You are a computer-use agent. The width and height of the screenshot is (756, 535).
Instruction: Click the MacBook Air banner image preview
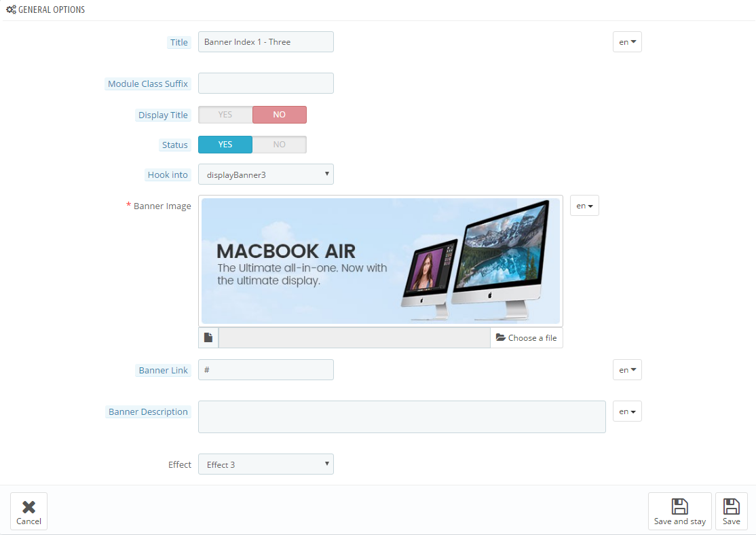(x=381, y=261)
